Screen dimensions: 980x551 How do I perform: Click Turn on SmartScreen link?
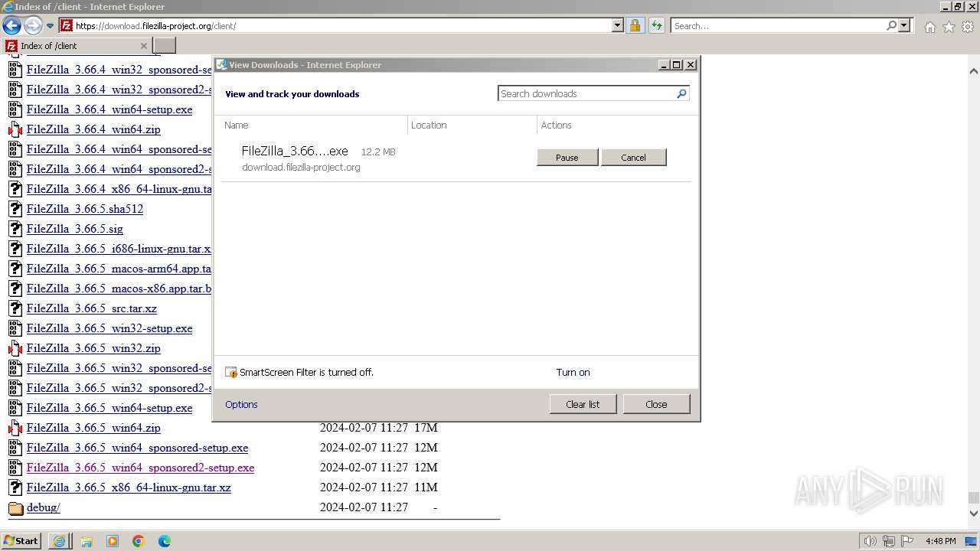pos(573,372)
